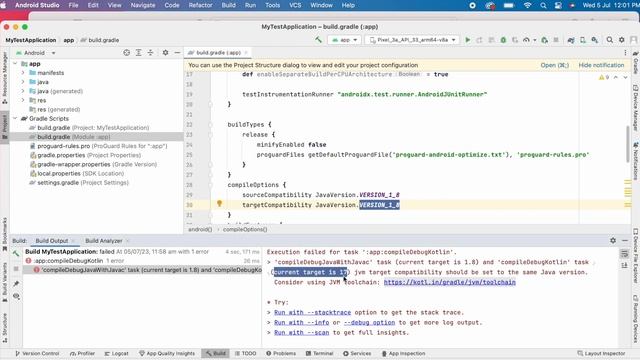This screenshot has height=360, width=640.
Task: Click the compileOptions{} breadcrumb below the editor
Action: coord(245,229)
